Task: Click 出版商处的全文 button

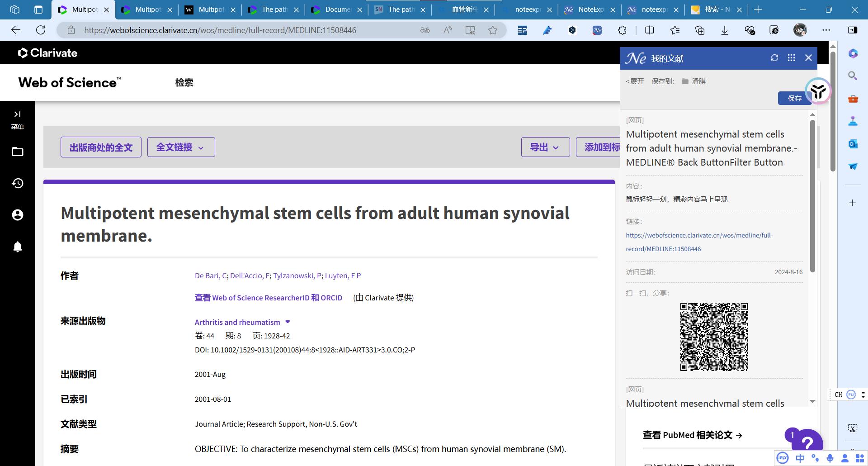Action: [x=101, y=147]
